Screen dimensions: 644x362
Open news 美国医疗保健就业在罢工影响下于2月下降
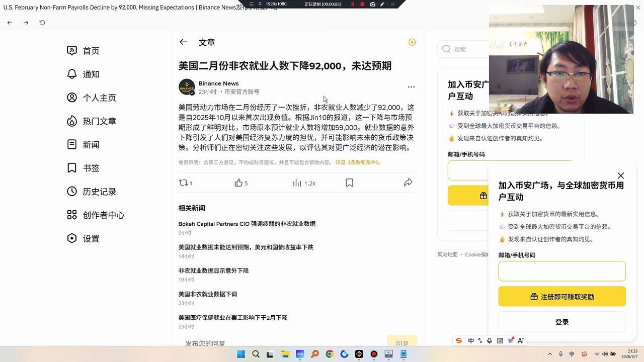point(233,318)
